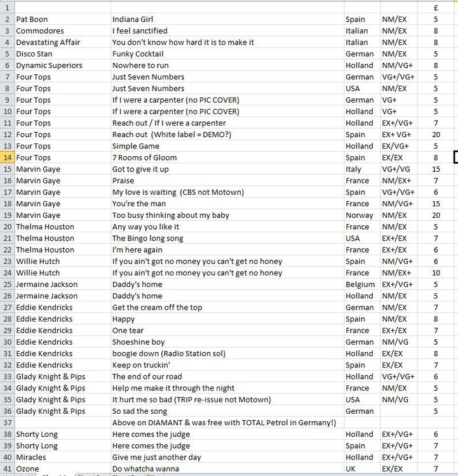Screen dimensions: 458x476
Task: Click the Willie Hutch cell in row 23
Action: 63,261
